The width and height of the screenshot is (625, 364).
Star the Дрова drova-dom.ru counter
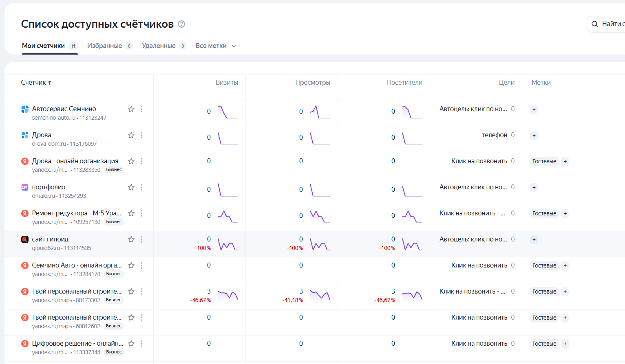click(x=131, y=135)
